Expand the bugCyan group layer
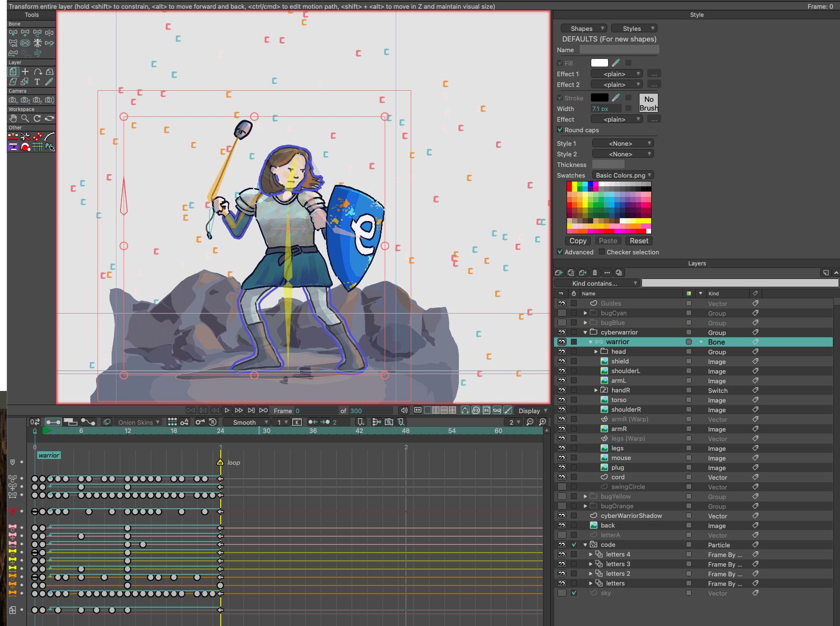Screen dimensions: 840x626 click(585, 313)
